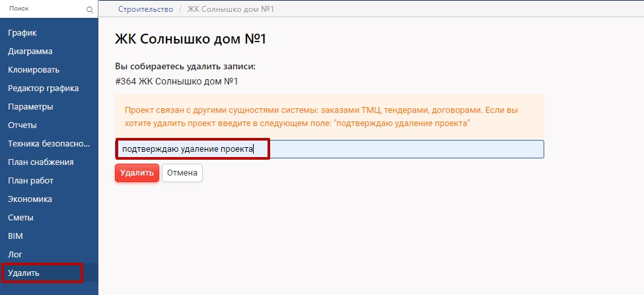Open План работ

click(x=30, y=181)
